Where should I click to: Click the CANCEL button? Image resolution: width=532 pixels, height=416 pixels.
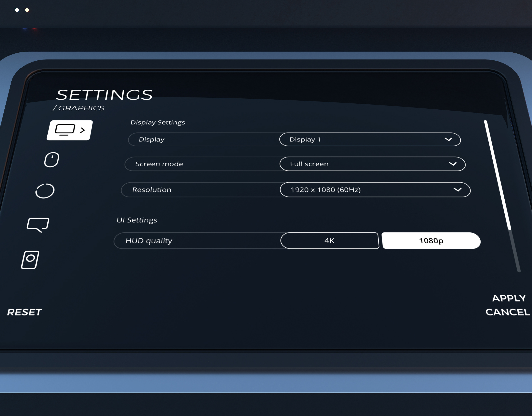coord(508,312)
